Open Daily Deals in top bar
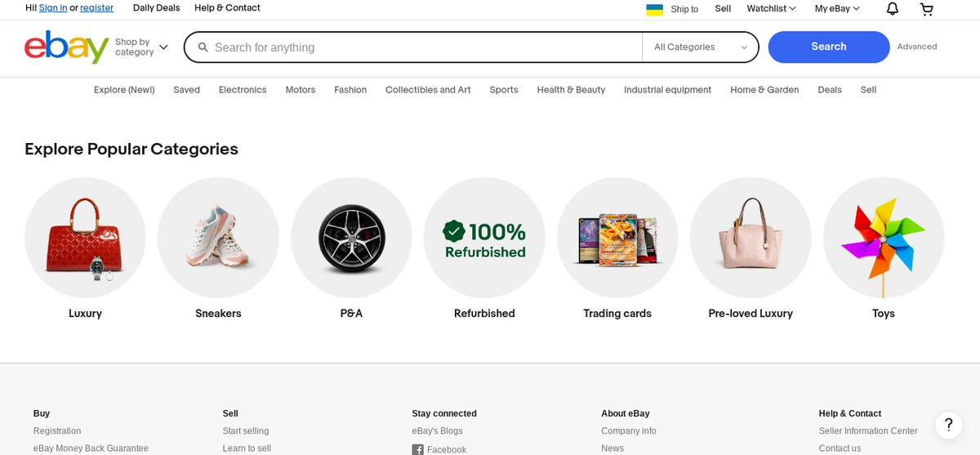Image resolution: width=980 pixels, height=455 pixels. 156,8
